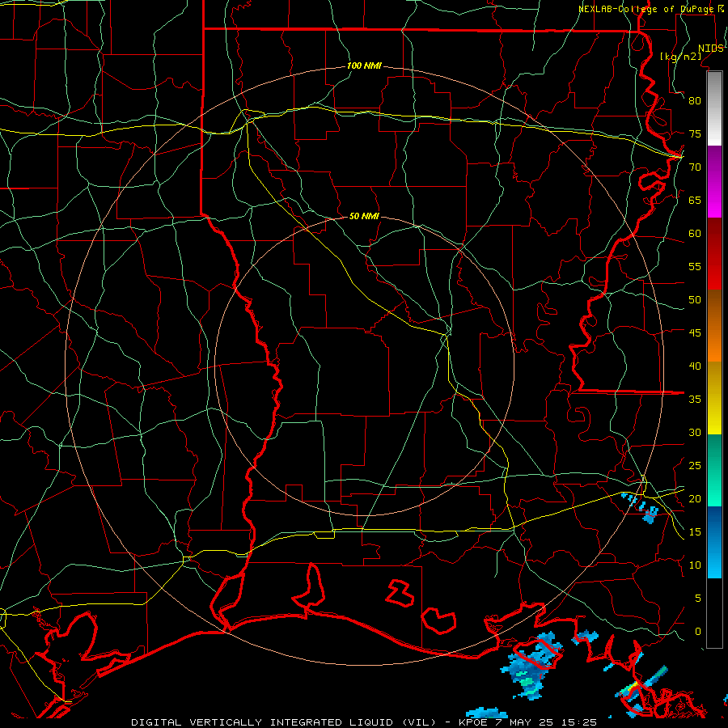This screenshot has width=728, height=728.
Task: Select the magenta-purple segment of the color bar
Action: 714,182
